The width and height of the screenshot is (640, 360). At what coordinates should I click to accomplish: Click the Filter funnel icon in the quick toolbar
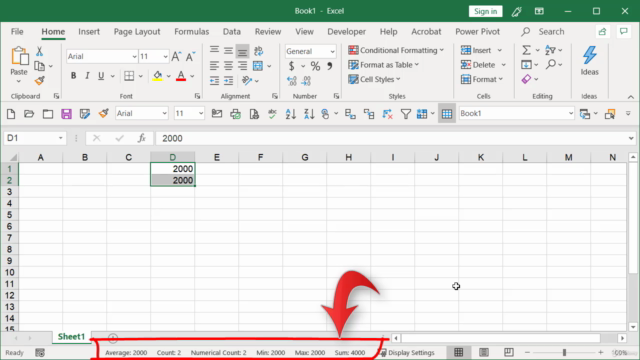[x=406, y=114]
